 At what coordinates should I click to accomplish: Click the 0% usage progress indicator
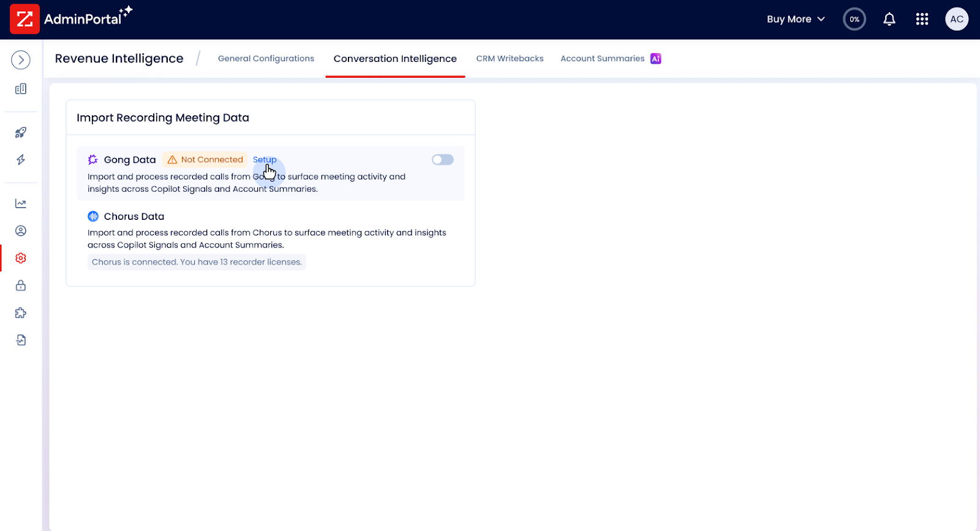point(854,19)
